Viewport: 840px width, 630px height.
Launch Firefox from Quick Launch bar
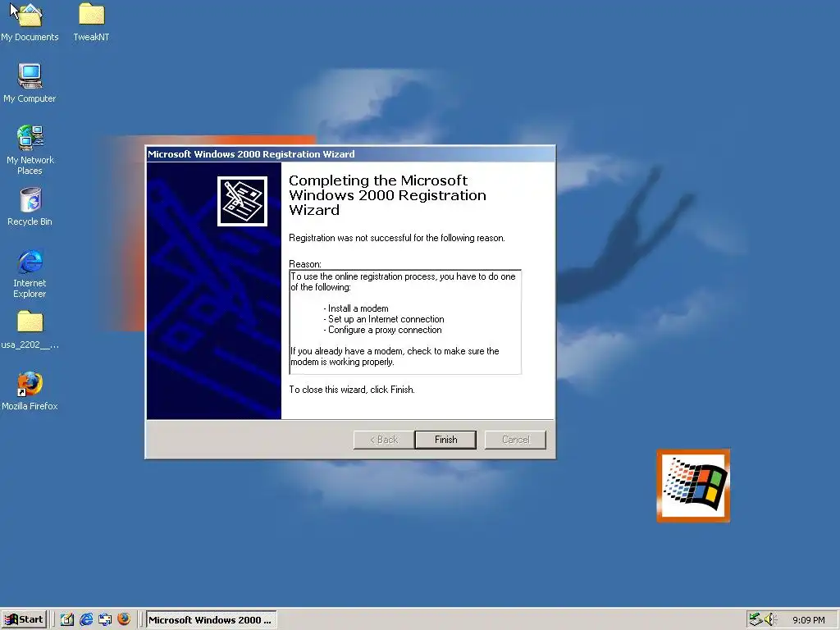point(124,619)
